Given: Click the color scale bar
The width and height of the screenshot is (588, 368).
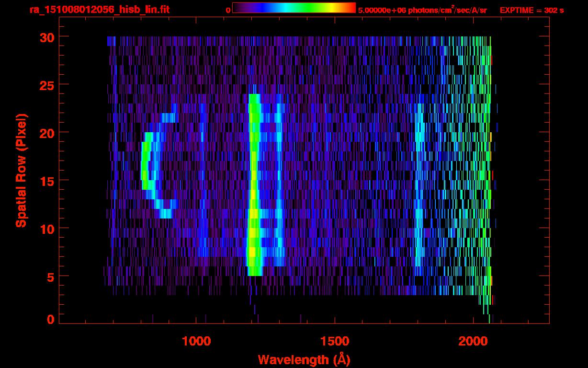Looking at the screenshot, I should 294,8.
